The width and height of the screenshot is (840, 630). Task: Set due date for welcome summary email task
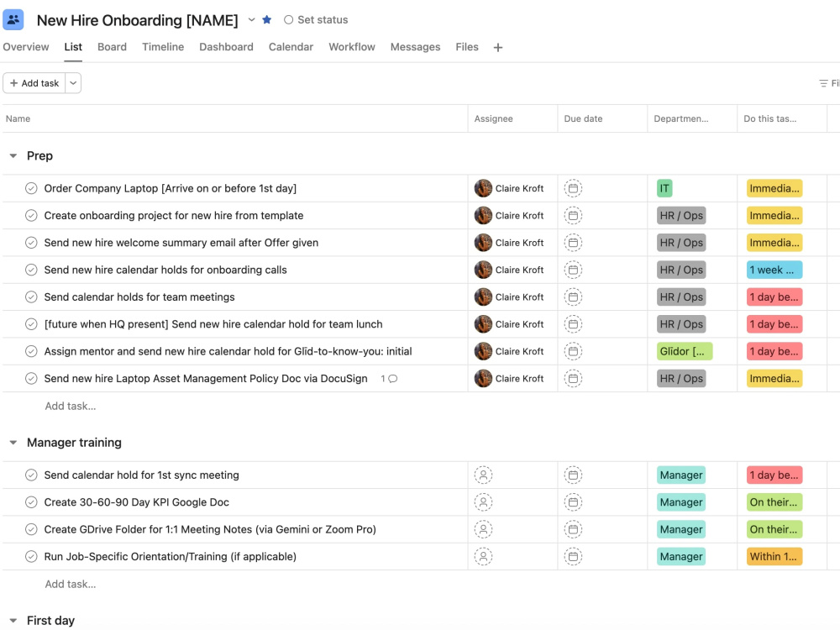coord(573,243)
